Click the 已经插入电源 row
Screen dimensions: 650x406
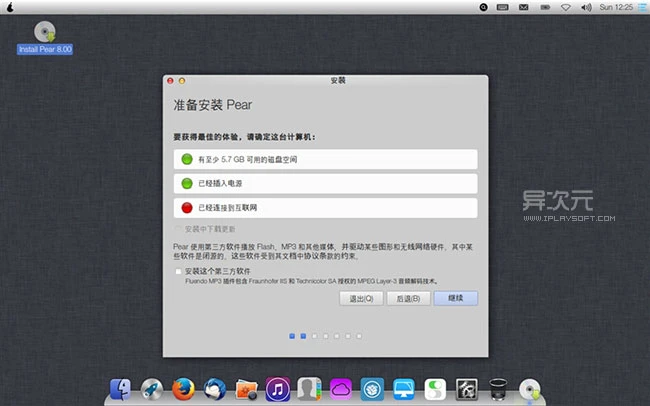(x=325, y=183)
